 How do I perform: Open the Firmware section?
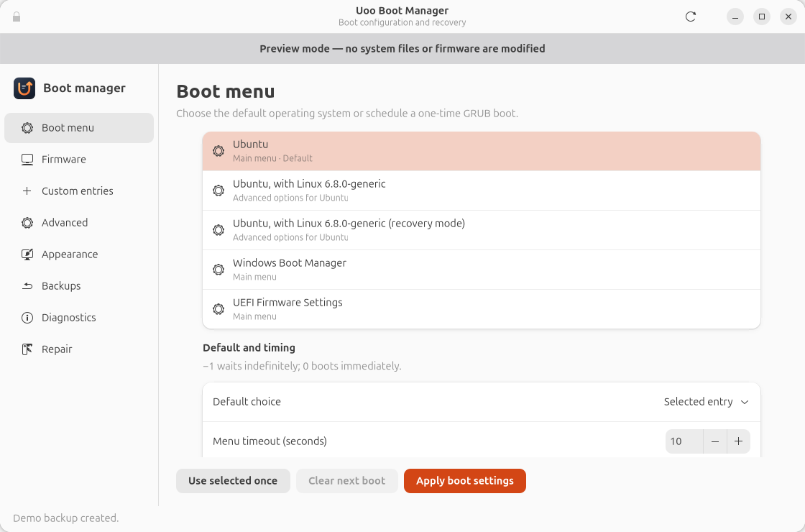[79, 160]
